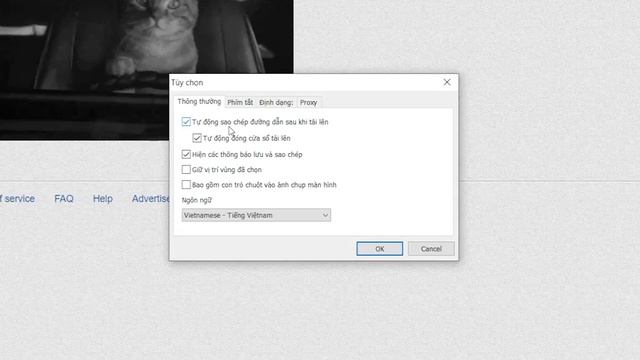Open the Proxy tab
Viewport: 640px width, 360px height.
click(x=308, y=102)
